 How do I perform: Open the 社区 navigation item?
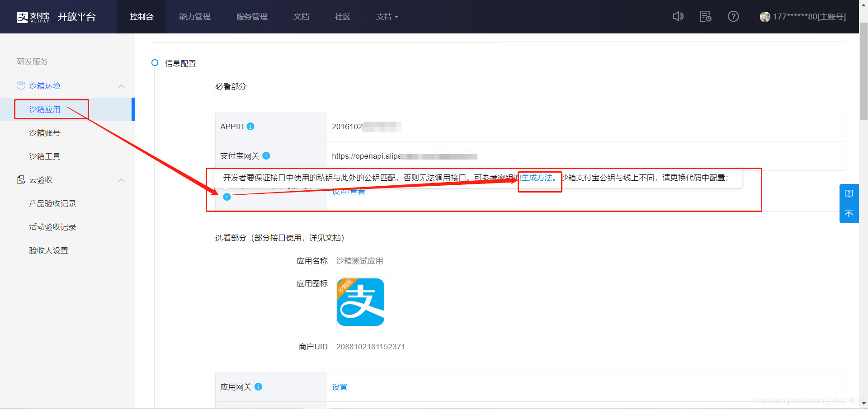click(342, 17)
